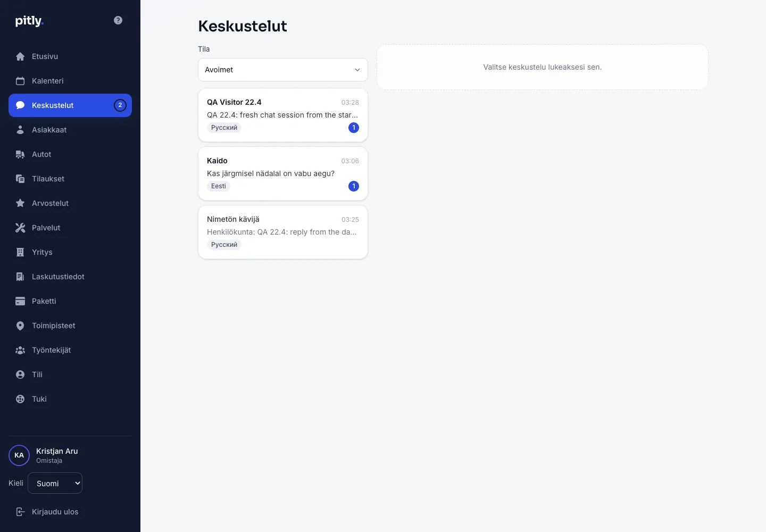The width and height of the screenshot is (766, 532).
Task: Open Nimetön kävijä conversation
Action: [x=283, y=232]
